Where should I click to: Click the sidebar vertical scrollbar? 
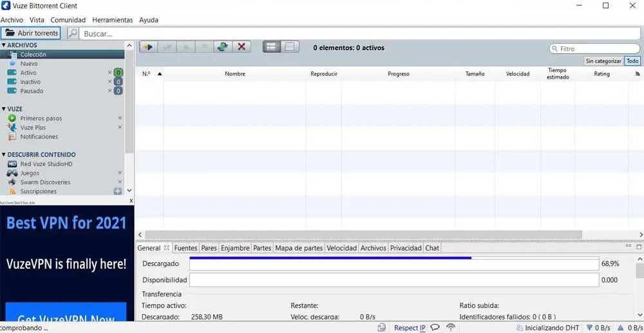pyautogui.click(x=129, y=102)
